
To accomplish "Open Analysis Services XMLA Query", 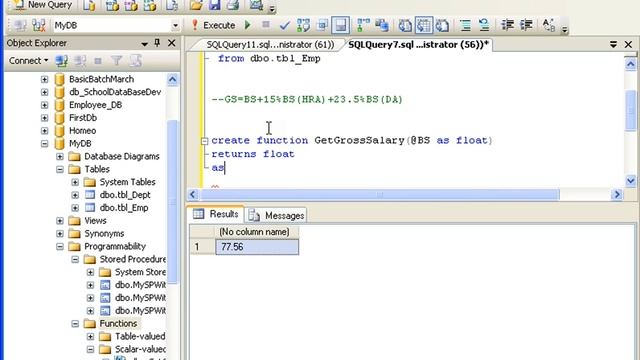I will [150, 5].
